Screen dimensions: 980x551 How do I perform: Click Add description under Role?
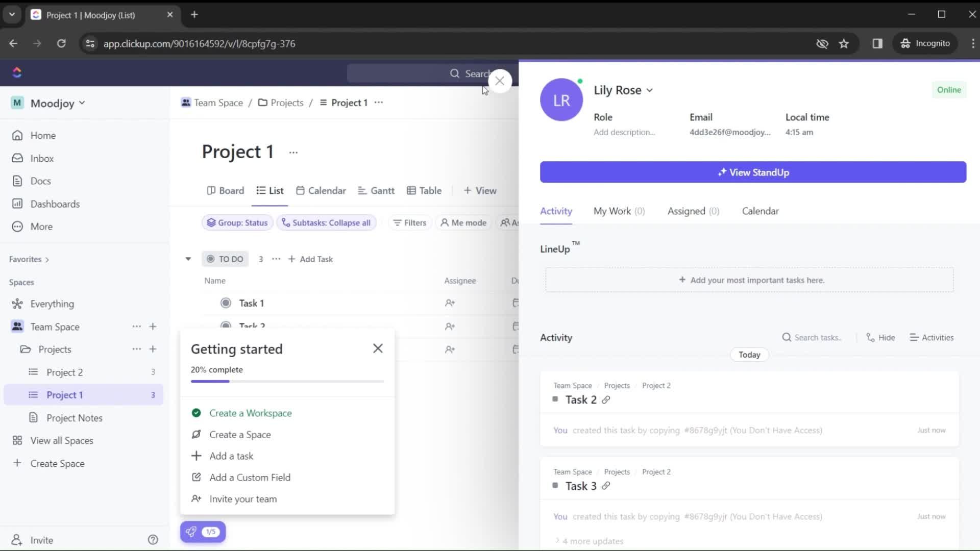[x=624, y=132]
